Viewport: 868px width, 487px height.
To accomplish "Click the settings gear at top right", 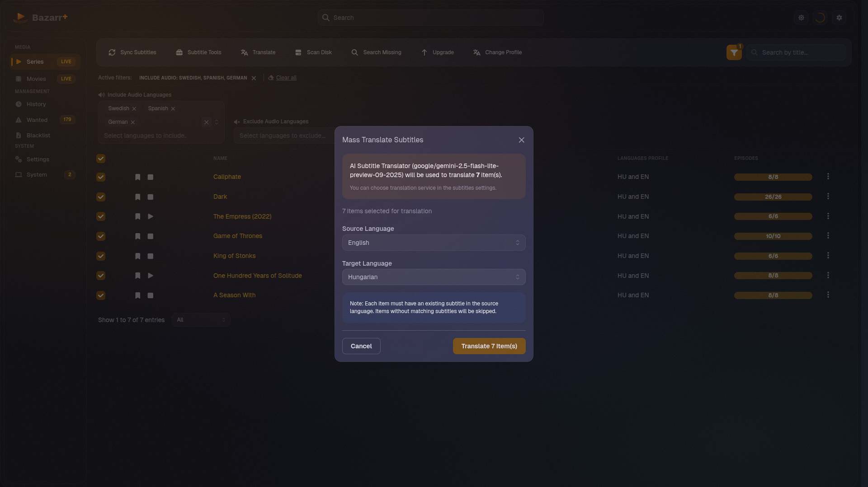I will pyautogui.click(x=840, y=18).
